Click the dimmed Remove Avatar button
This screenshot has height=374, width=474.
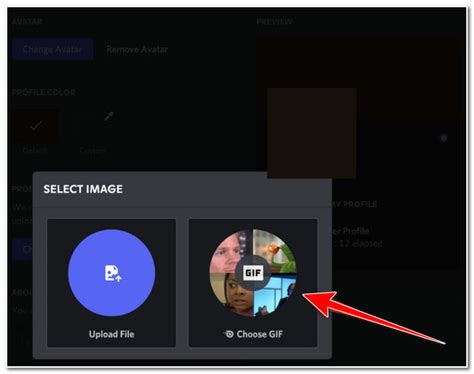click(x=137, y=49)
